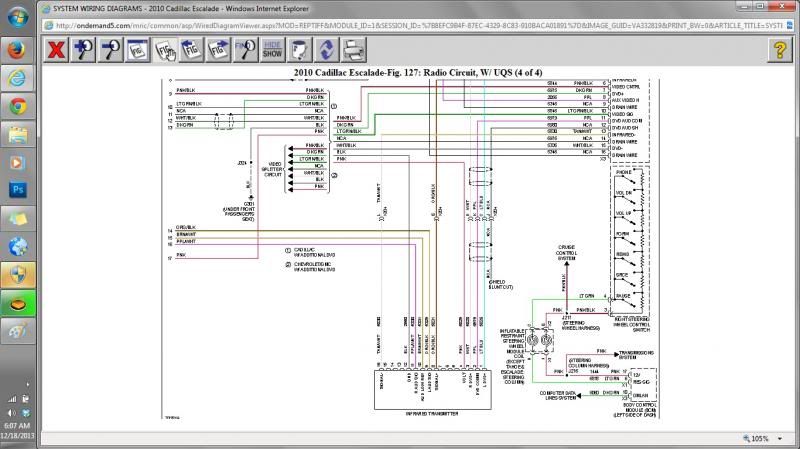Viewport: 800px width, 449px height.
Task: Switch to Internet Explorer on the taskbar
Action: click(17, 78)
